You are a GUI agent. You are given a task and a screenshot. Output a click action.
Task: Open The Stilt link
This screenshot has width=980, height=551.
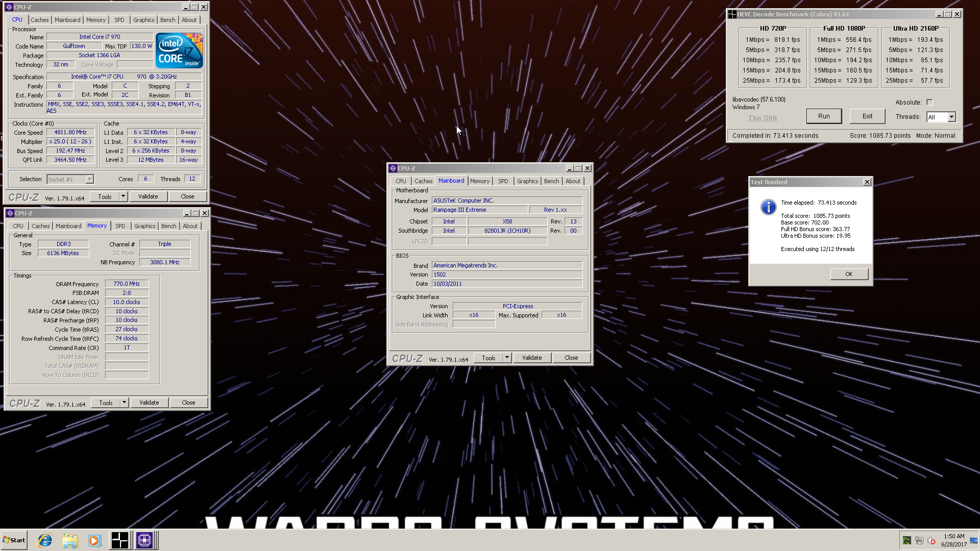tap(762, 118)
